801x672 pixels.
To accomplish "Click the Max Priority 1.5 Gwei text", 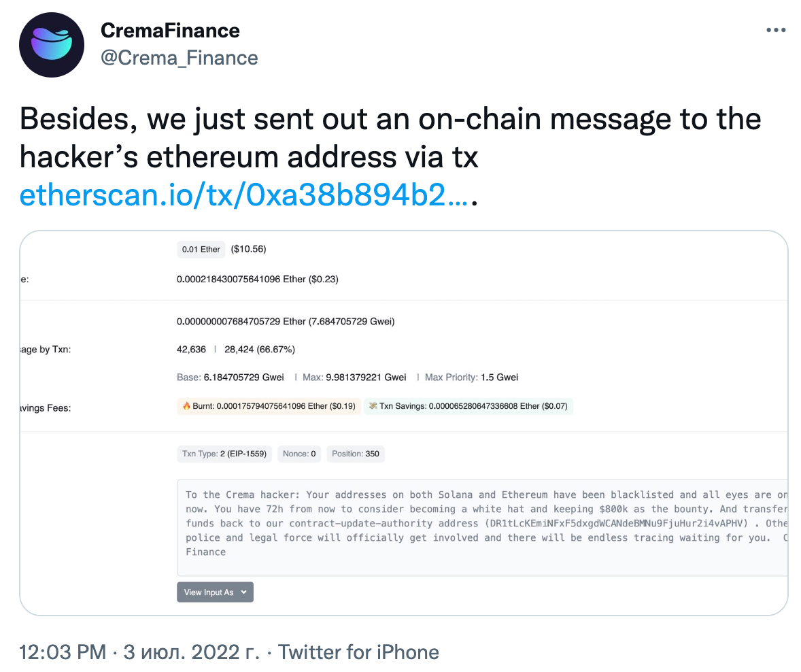I will click(471, 377).
